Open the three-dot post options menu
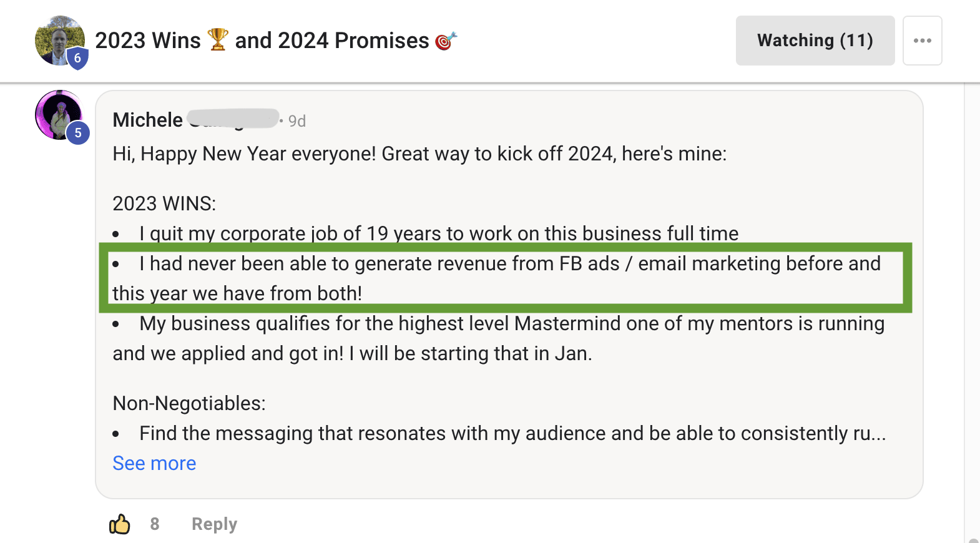This screenshot has width=980, height=543. (922, 41)
